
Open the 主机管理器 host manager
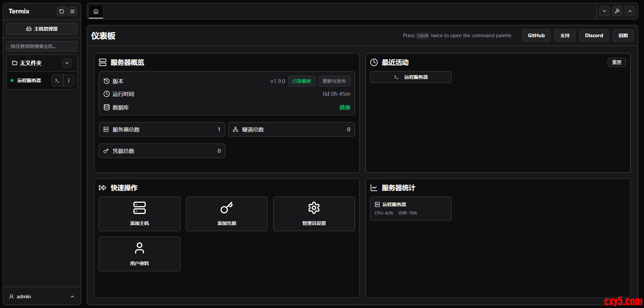(42, 29)
